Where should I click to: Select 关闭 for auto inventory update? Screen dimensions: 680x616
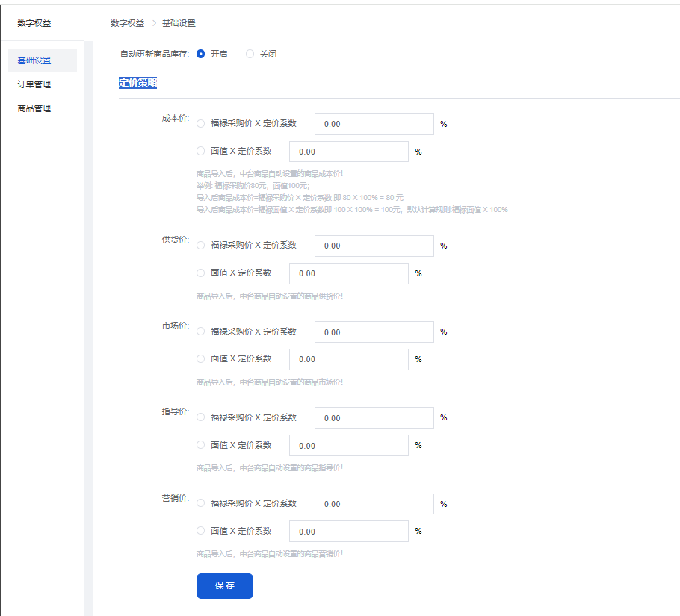(250, 54)
